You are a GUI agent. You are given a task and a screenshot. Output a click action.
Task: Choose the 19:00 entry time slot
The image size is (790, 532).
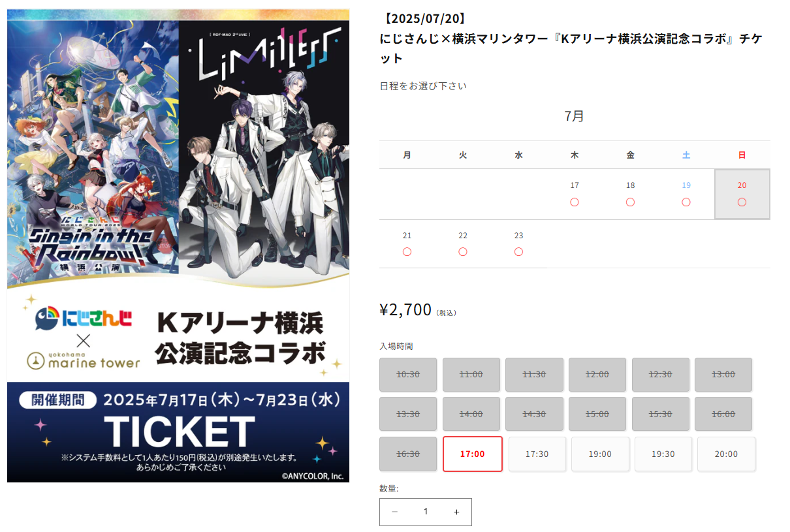click(x=600, y=454)
